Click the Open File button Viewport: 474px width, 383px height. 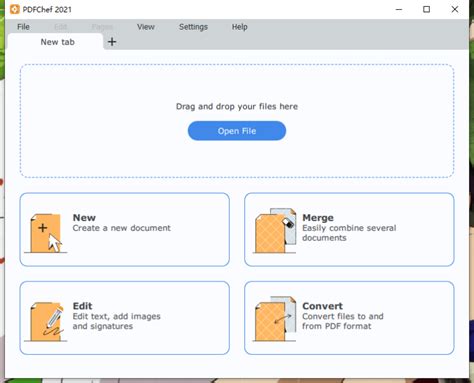pos(237,131)
